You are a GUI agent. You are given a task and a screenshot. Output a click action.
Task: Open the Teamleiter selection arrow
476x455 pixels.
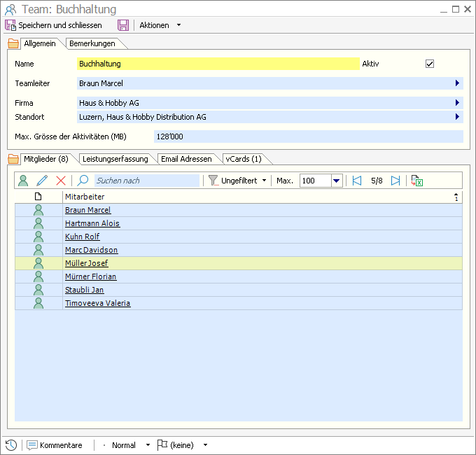coord(457,83)
